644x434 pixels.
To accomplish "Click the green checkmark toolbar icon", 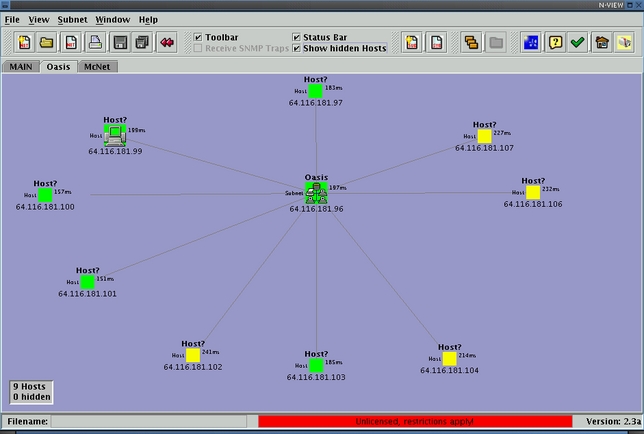I will pos(577,42).
